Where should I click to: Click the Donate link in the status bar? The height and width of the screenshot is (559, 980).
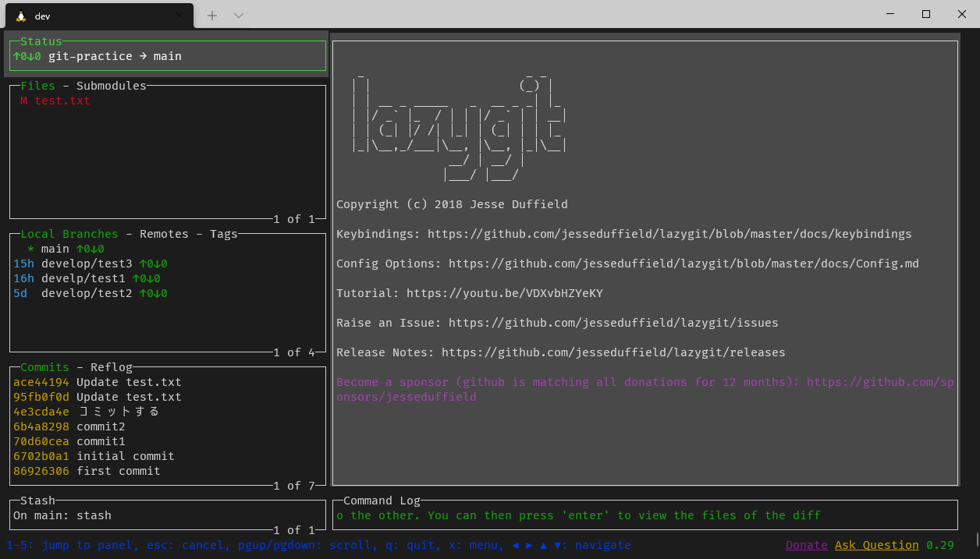[x=806, y=545]
